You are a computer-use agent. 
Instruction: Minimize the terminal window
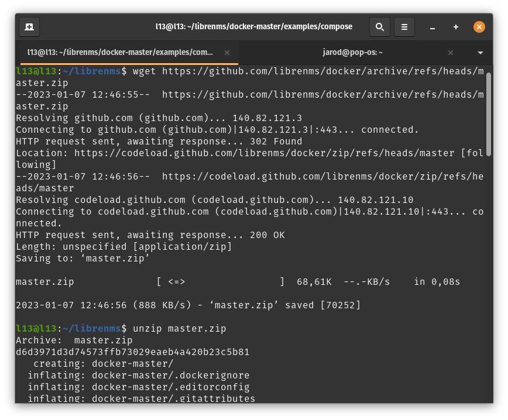(432, 27)
